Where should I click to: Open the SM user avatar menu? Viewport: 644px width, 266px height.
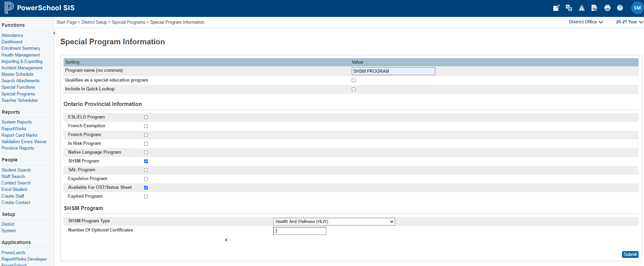637,8
